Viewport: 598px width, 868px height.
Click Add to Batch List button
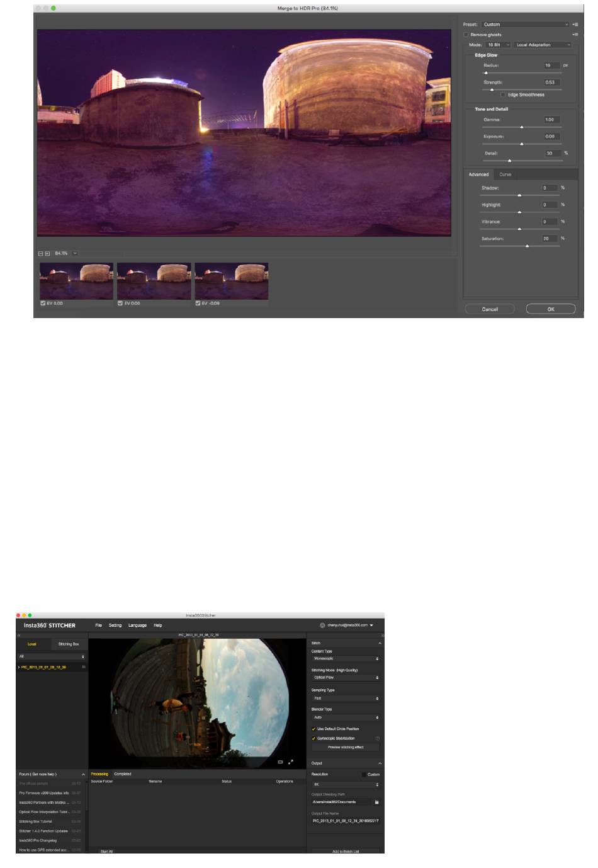tap(346, 851)
